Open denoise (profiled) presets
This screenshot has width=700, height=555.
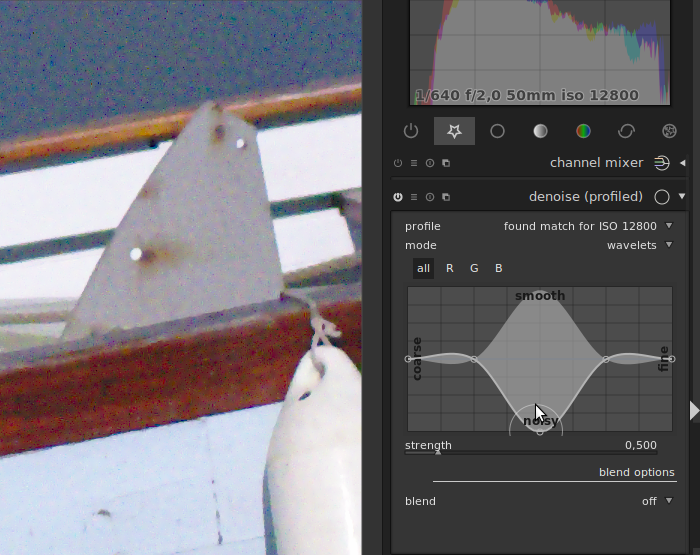point(446,197)
